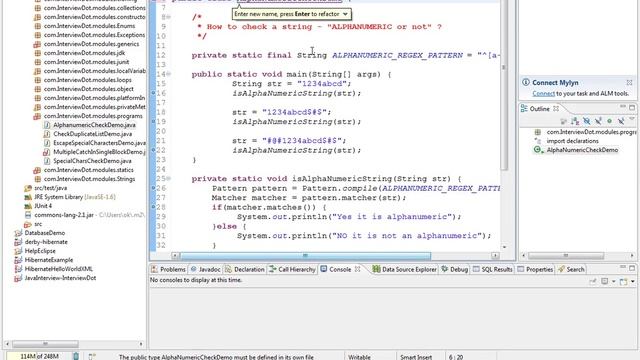Open the Outline view menu triangle
The image size is (640, 360).
(632, 119)
